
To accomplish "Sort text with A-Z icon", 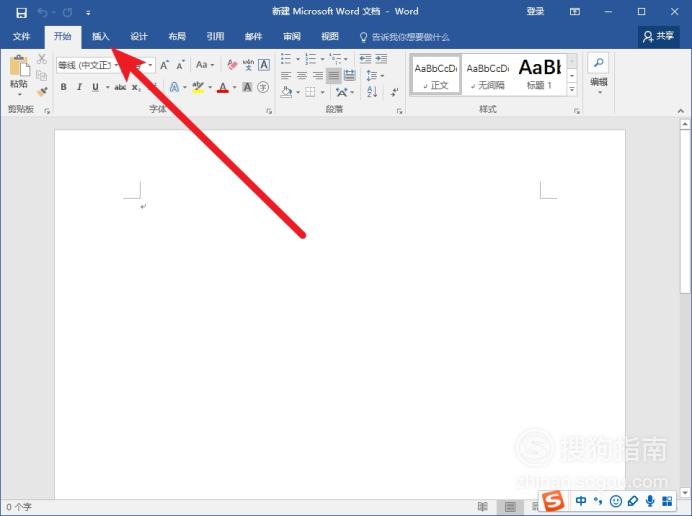I will coord(372,92).
